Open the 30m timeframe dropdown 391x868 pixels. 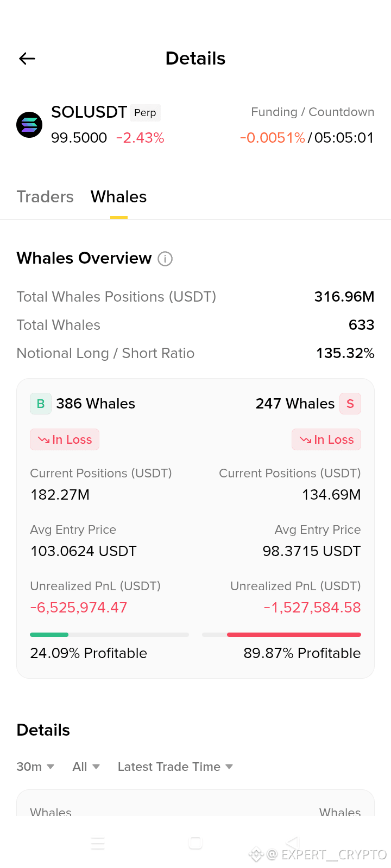pyautogui.click(x=35, y=767)
